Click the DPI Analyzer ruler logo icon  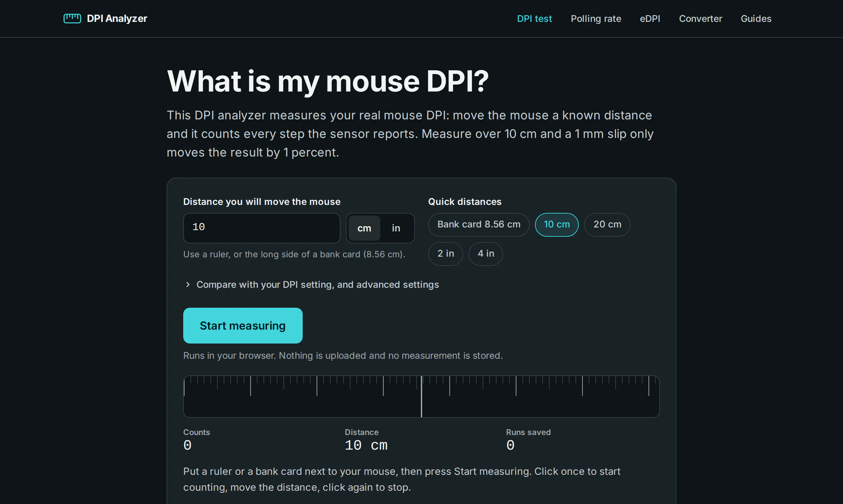pyautogui.click(x=72, y=18)
